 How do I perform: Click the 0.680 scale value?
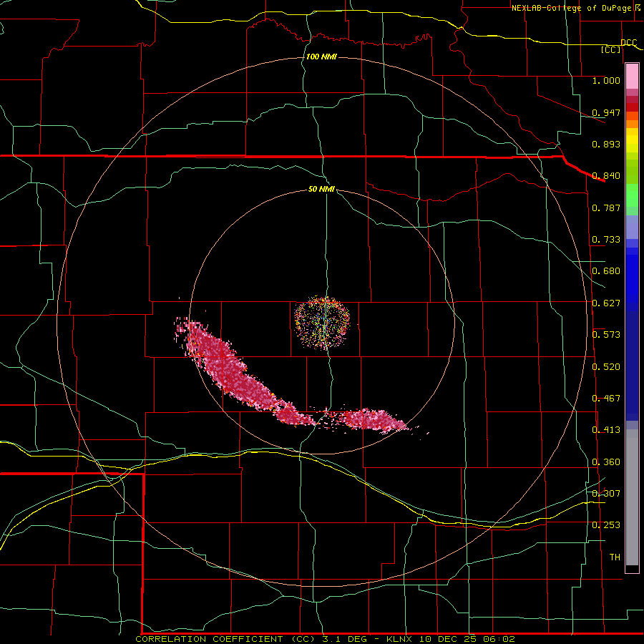606,271
